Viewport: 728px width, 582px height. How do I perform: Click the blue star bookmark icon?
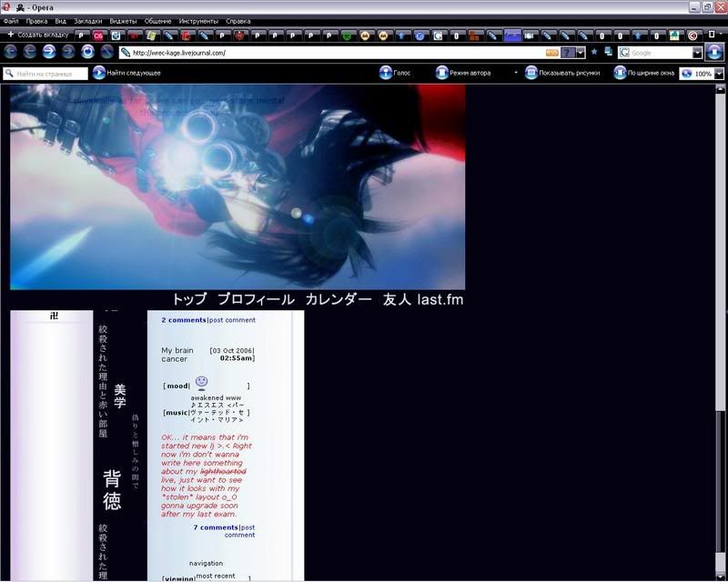(x=594, y=52)
